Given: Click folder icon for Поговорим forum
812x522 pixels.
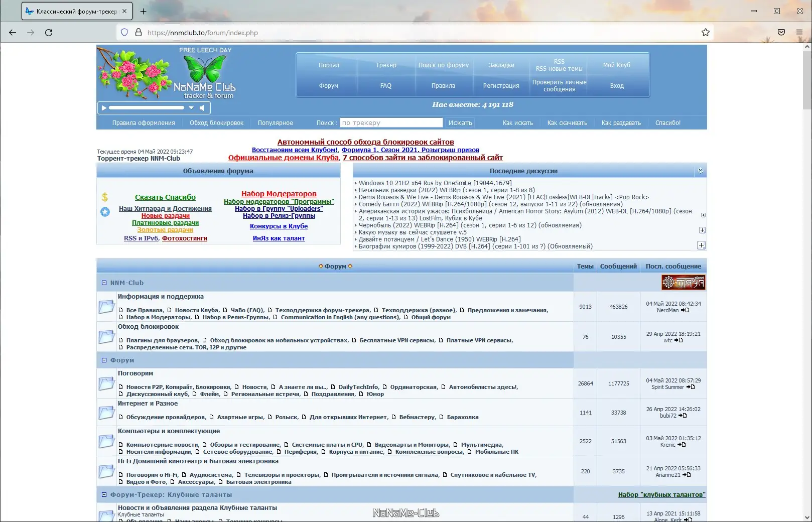Looking at the screenshot, I should point(106,383).
